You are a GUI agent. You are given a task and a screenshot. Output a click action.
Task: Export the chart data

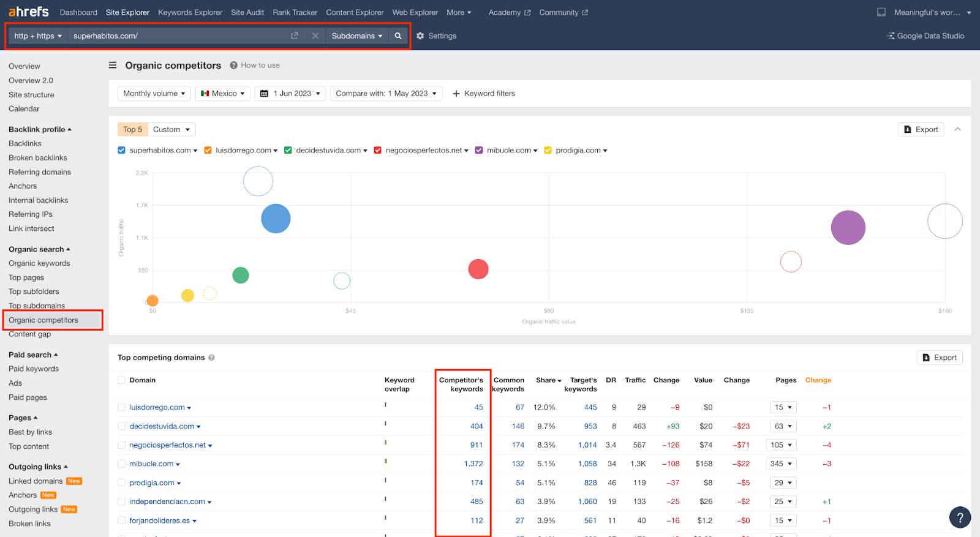(921, 130)
